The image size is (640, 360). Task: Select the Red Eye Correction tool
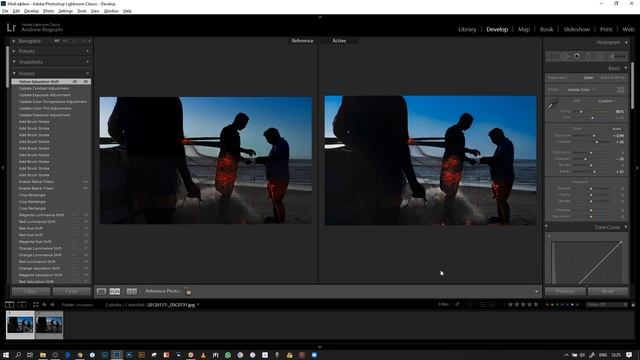tap(577, 56)
